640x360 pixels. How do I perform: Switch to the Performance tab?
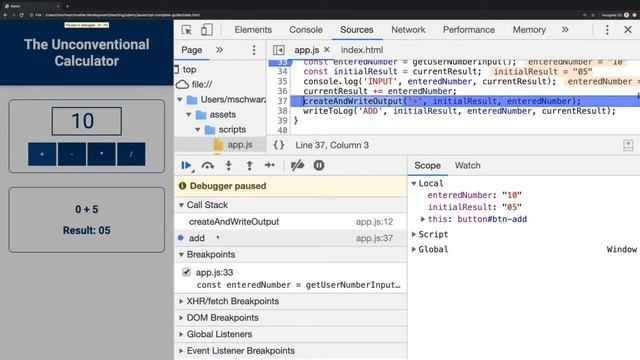pos(469,30)
